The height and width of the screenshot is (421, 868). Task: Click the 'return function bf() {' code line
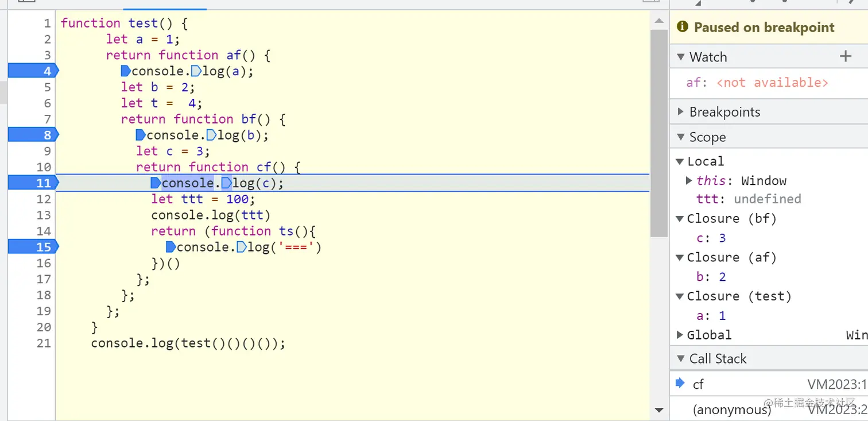pyautogui.click(x=203, y=119)
